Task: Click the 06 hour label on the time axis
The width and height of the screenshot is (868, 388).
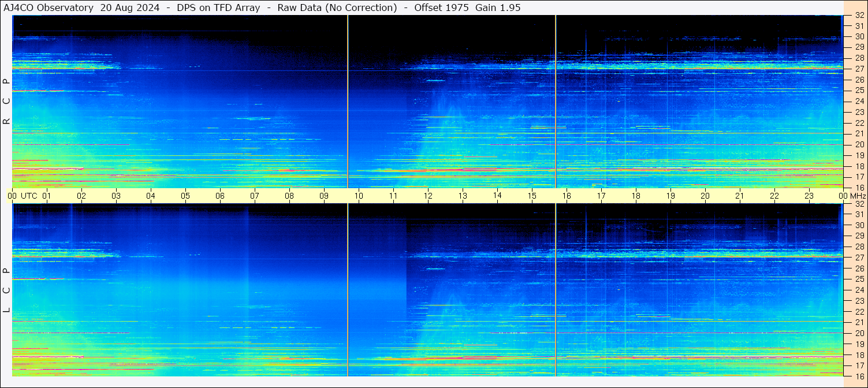Action: point(220,196)
